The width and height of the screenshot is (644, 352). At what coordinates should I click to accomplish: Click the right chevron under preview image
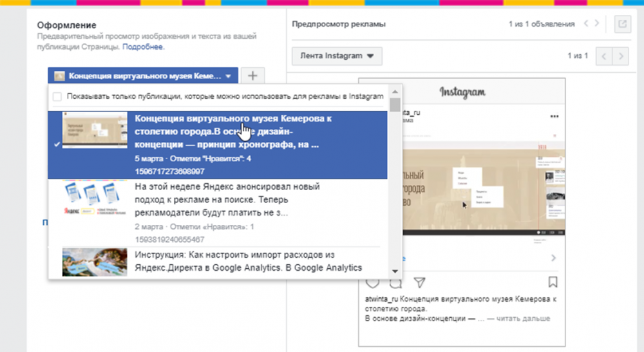(x=553, y=258)
